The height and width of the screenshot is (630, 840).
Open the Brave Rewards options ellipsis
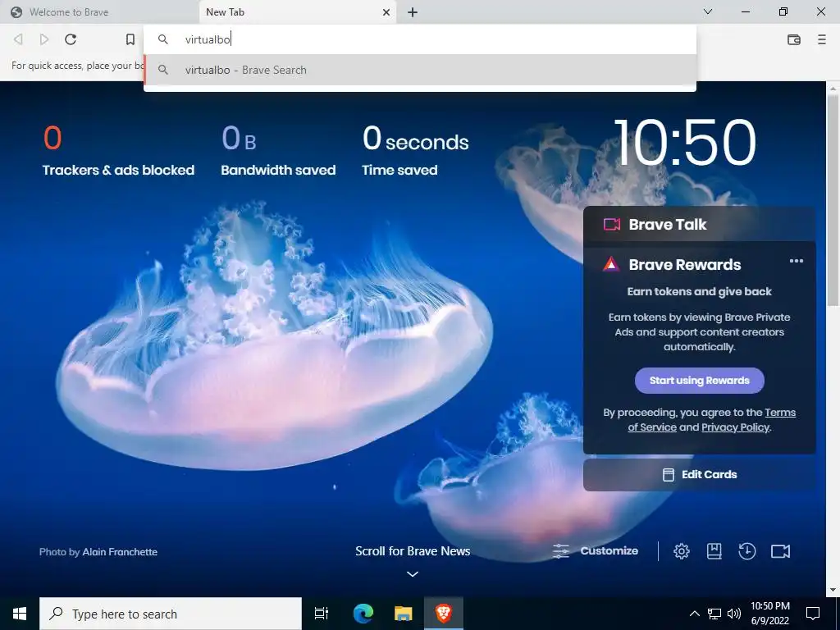coord(796,261)
